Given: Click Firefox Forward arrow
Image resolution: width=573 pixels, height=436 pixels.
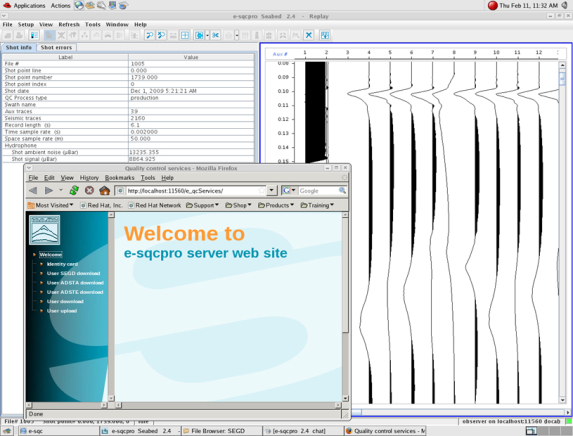Looking at the screenshot, I should click(49, 190).
